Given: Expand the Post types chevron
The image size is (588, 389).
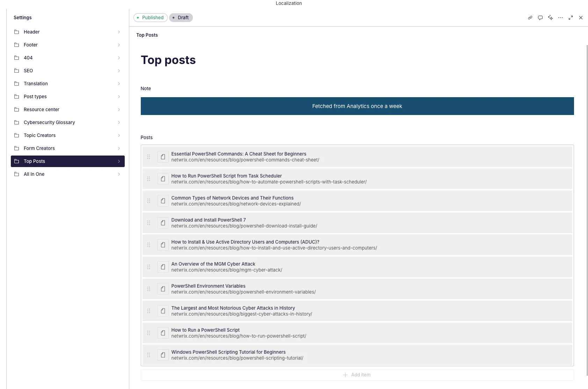Looking at the screenshot, I should tap(119, 96).
